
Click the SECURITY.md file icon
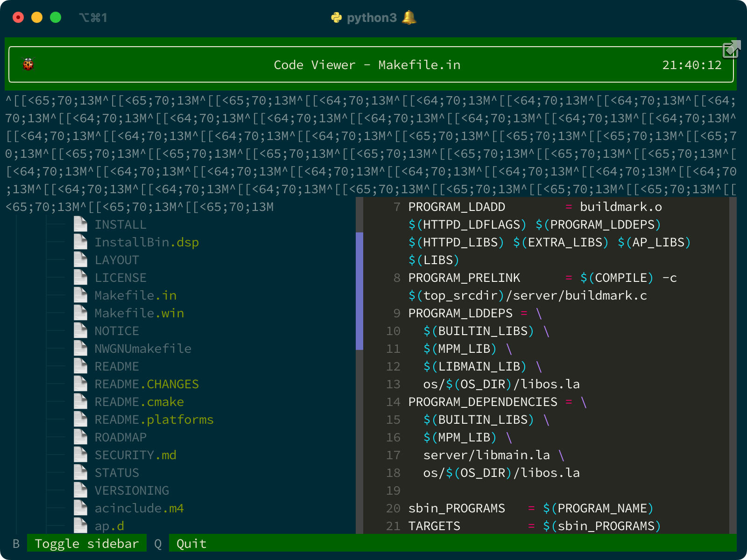80,455
